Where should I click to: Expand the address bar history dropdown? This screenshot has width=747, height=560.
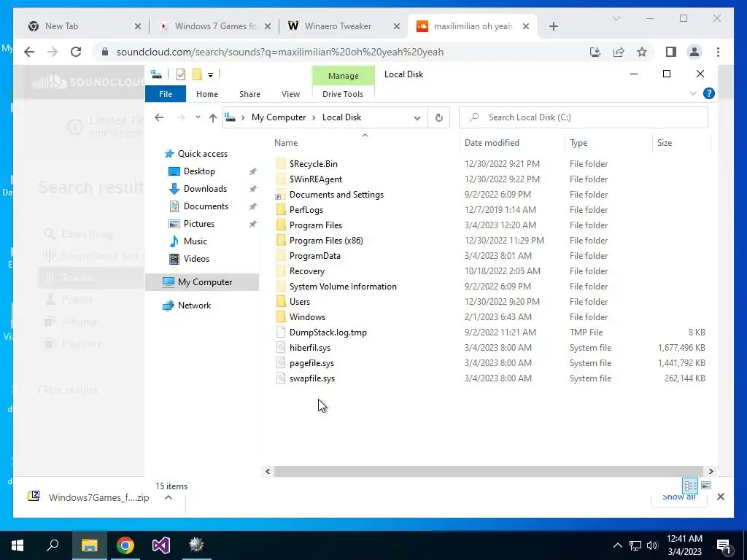[417, 117]
